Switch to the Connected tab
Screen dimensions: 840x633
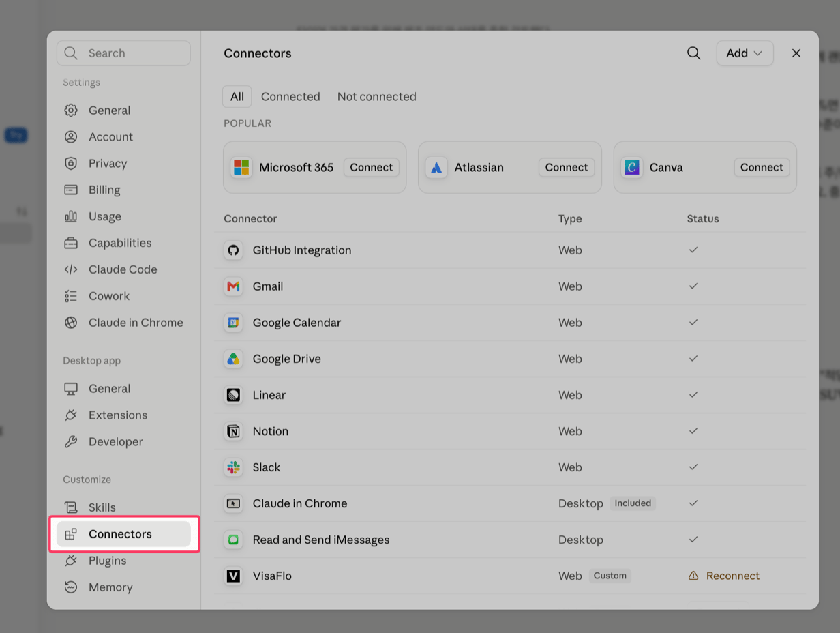290,97
